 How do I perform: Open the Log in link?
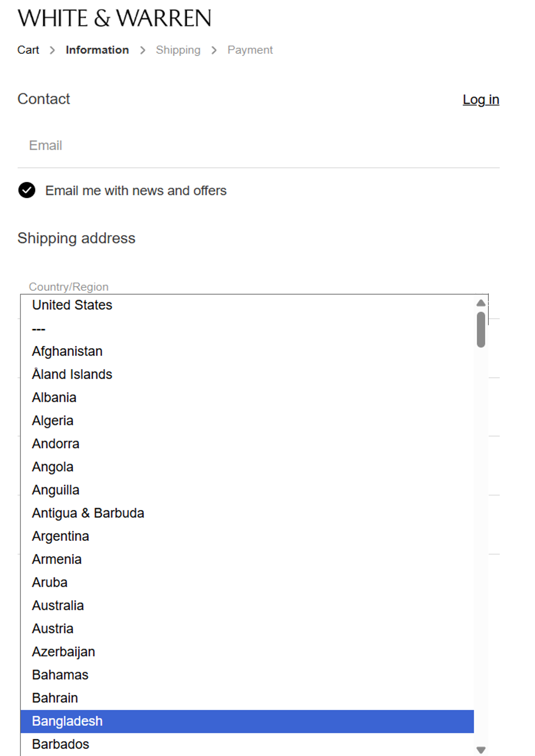pos(481,100)
